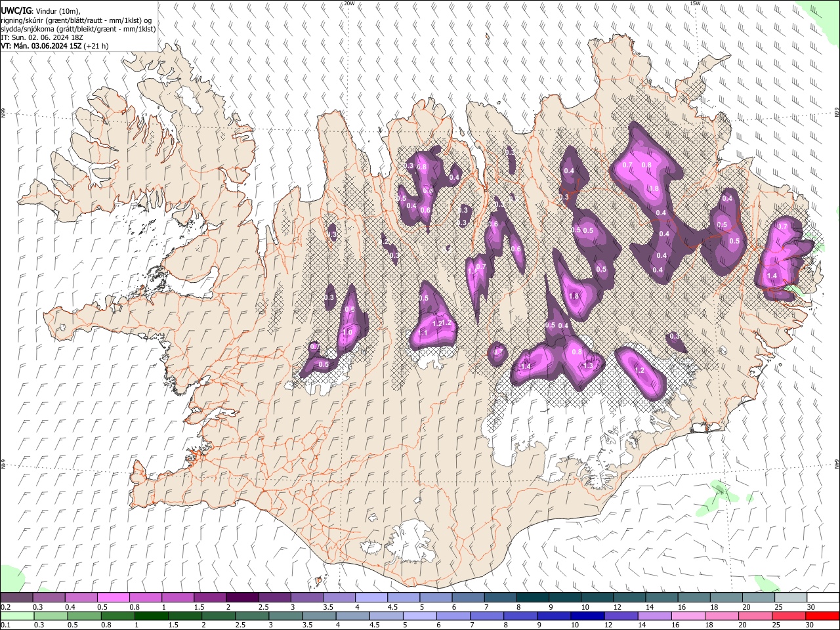Viewport: 840px width, 630px height.
Task: Pick the bright red bottom-scale swatch at 30
Action: [x=822, y=616]
